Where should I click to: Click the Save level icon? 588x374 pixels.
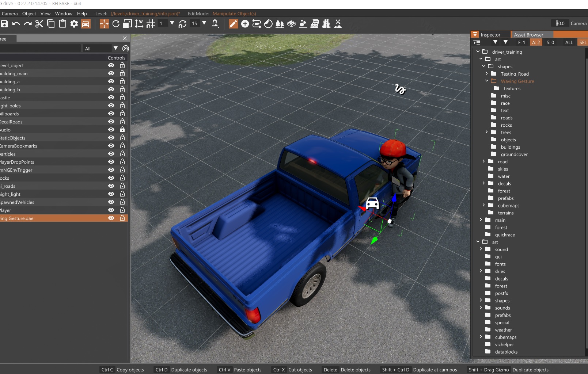pos(4,24)
